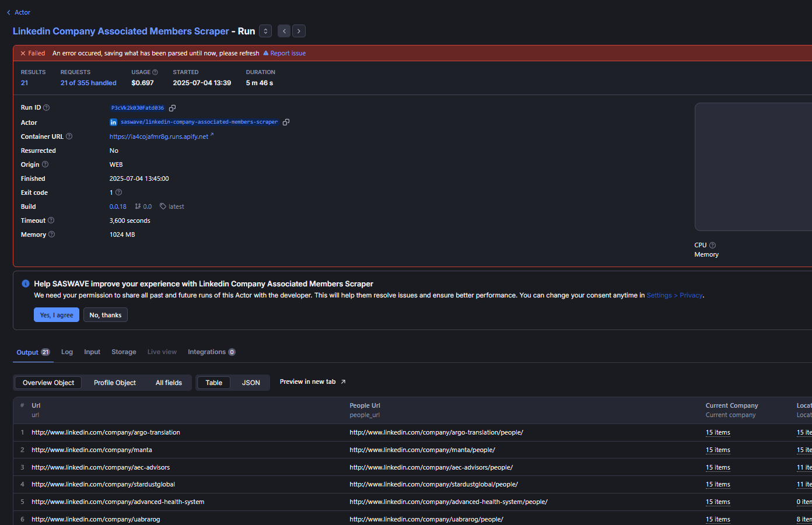The height and width of the screenshot is (525, 812).
Task: Open the container URL apify.net link
Action: (162, 136)
